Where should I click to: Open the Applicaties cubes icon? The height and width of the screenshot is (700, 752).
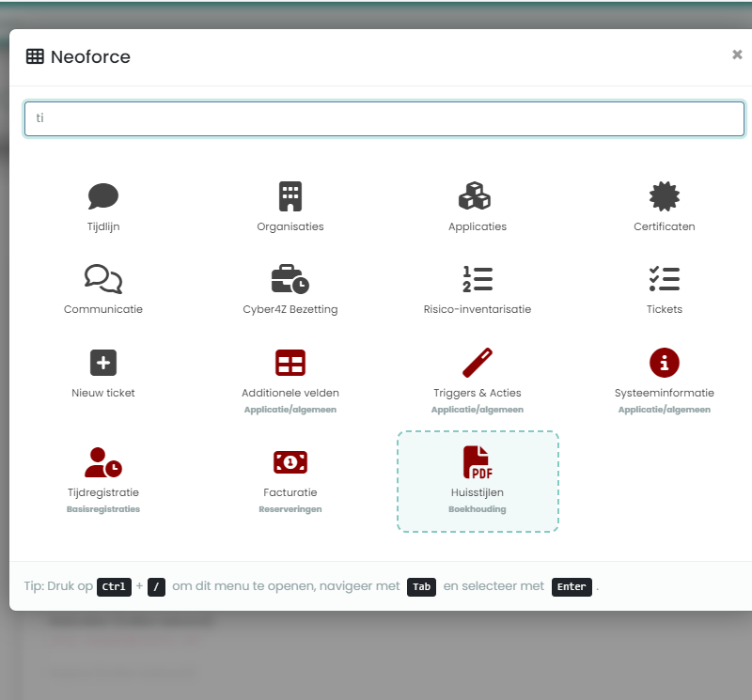tap(477, 196)
